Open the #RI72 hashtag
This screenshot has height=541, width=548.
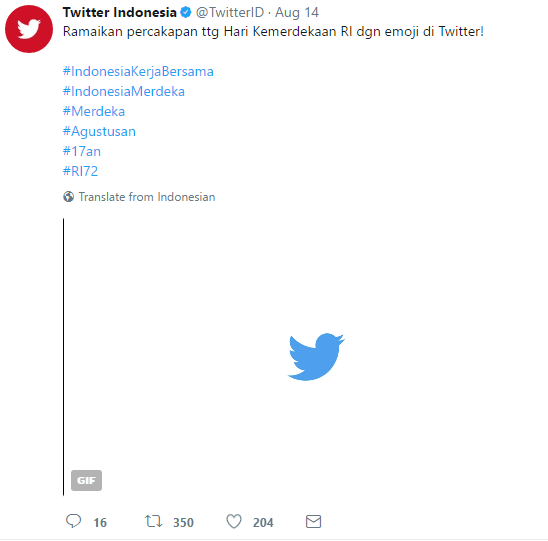80,171
